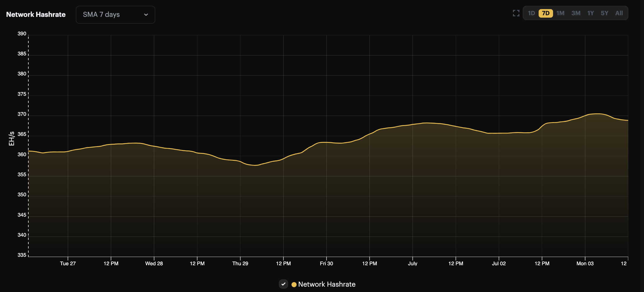This screenshot has height=292, width=644.
Task: Switch to the 1M view
Action: 561,13
